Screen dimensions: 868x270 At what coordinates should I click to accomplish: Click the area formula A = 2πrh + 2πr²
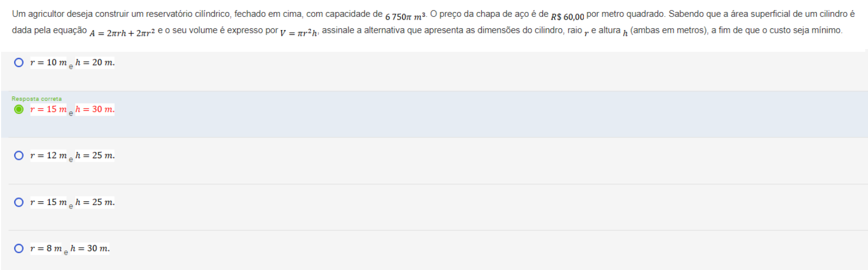tap(122, 33)
